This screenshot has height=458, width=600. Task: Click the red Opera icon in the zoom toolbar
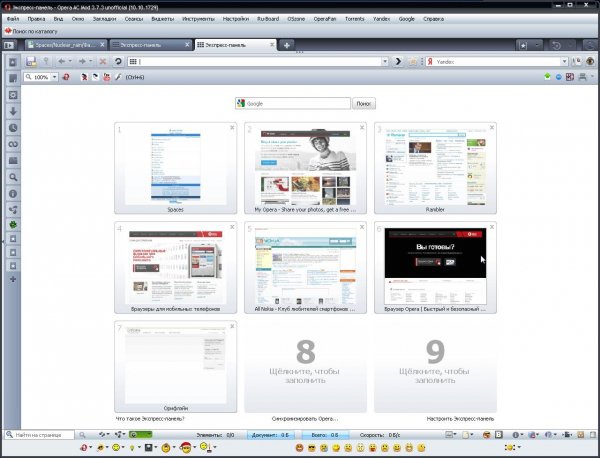click(66, 77)
